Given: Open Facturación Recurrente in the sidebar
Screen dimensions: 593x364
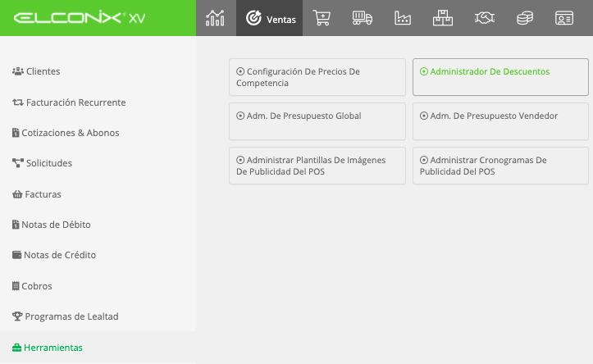Looking at the screenshot, I should (69, 102).
